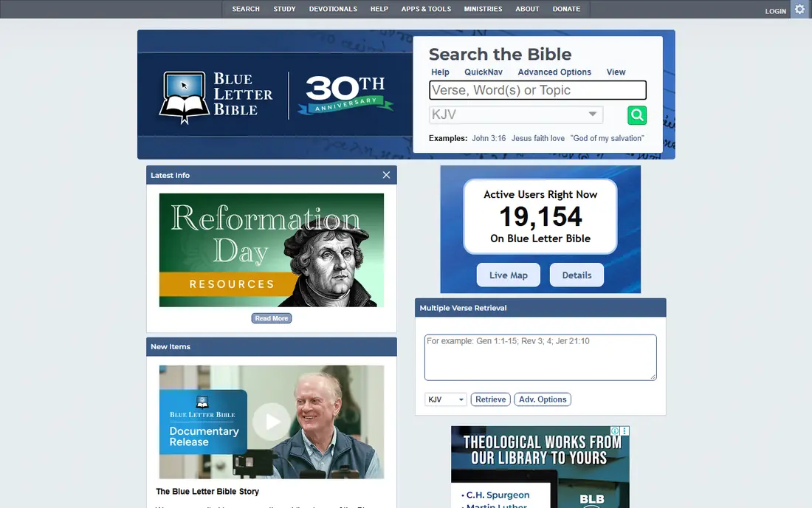
Task: Open the DEVOTIONALS menu
Action: (x=333, y=9)
